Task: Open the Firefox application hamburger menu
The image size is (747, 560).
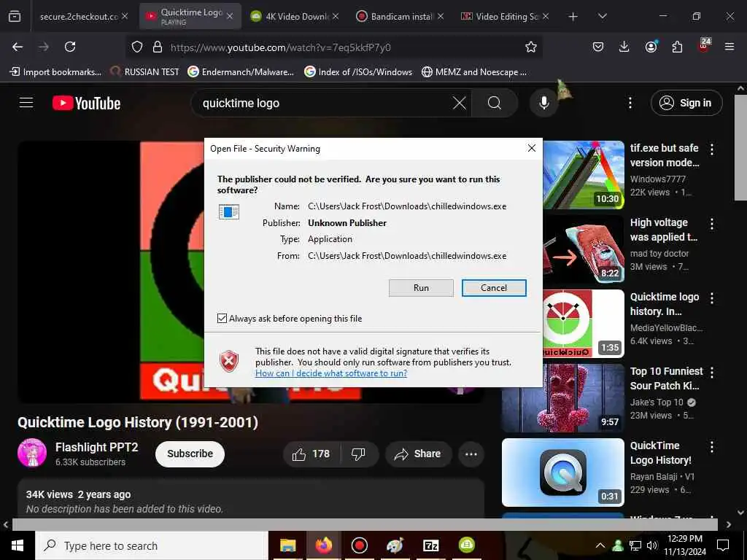Action: coord(729,47)
